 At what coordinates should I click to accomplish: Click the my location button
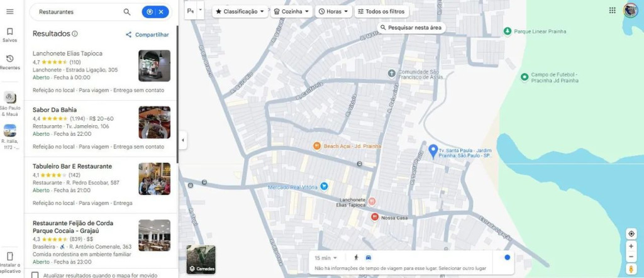[x=631, y=234]
